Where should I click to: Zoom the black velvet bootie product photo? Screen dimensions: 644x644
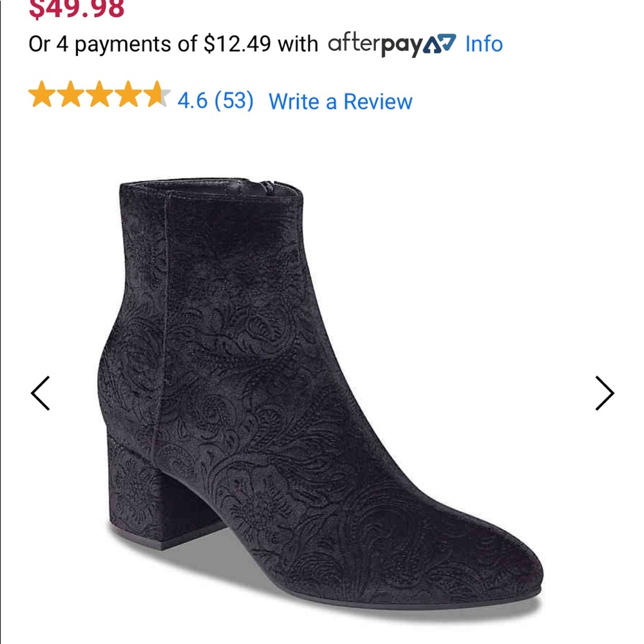pos(322,386)
